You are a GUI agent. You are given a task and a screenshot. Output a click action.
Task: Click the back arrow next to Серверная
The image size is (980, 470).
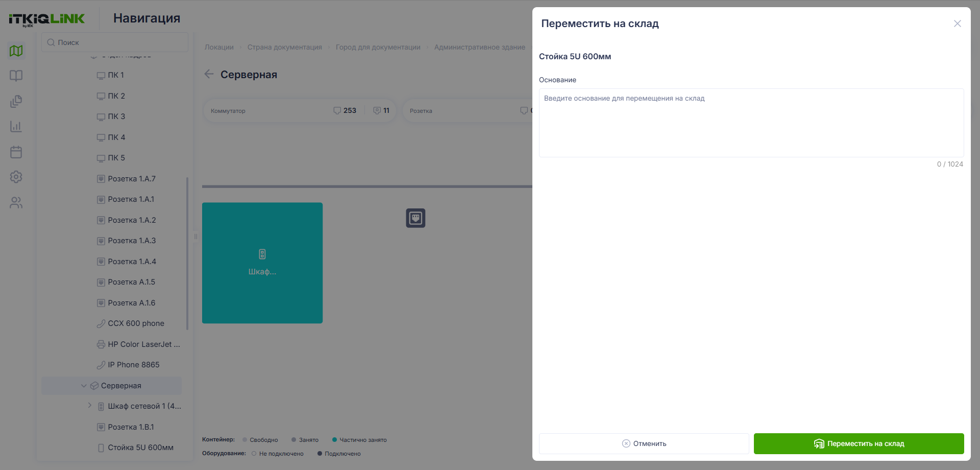[x=209, y=74]
